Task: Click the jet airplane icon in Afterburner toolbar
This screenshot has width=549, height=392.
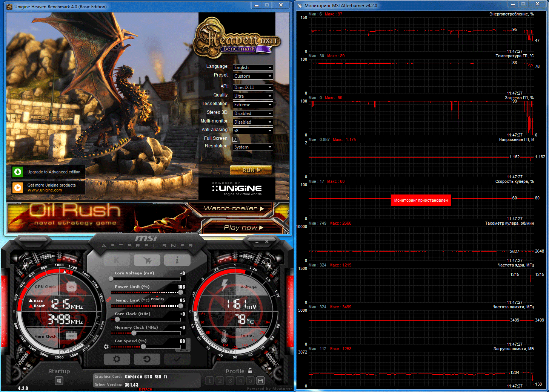Action: coord(147,260)
